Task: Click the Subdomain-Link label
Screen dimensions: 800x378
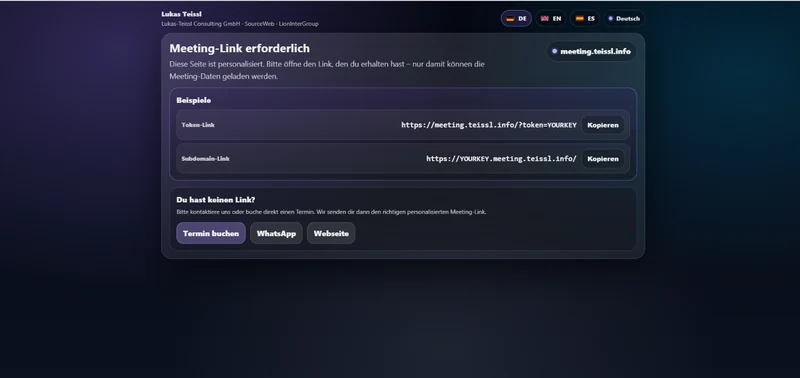Action: coord(205,159)
